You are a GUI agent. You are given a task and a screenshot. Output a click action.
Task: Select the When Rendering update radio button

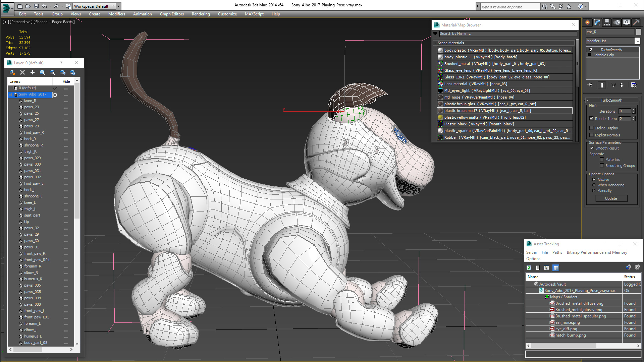[594, 185]
